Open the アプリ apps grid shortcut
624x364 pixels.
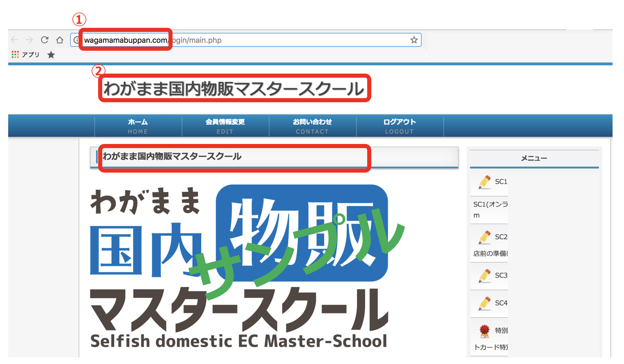coord(16,54)
